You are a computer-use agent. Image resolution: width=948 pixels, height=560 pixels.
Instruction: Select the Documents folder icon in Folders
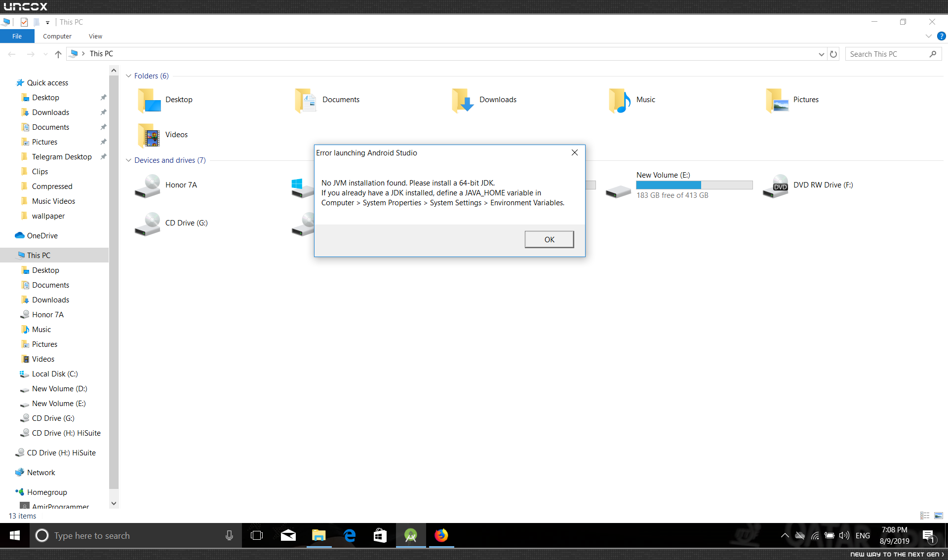click(x=306, y=100)
